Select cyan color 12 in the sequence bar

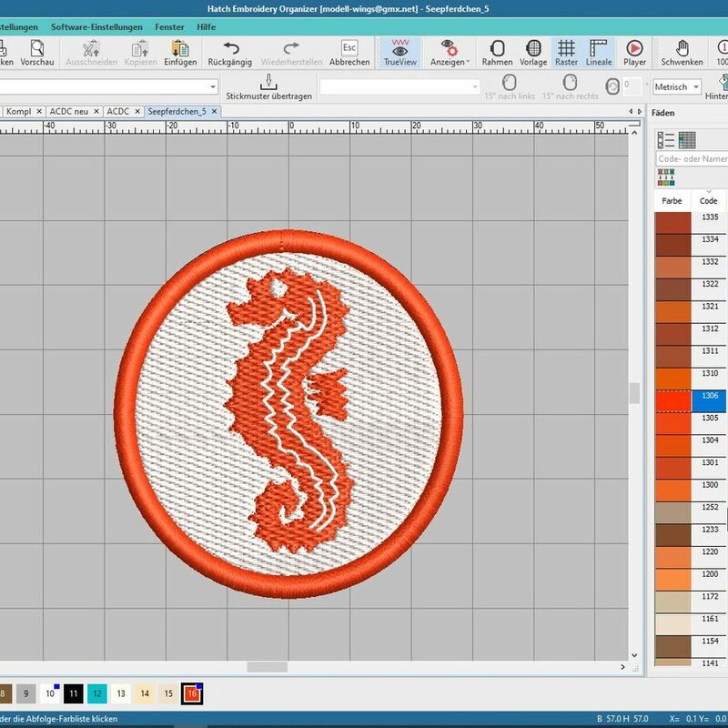(97, 694)
